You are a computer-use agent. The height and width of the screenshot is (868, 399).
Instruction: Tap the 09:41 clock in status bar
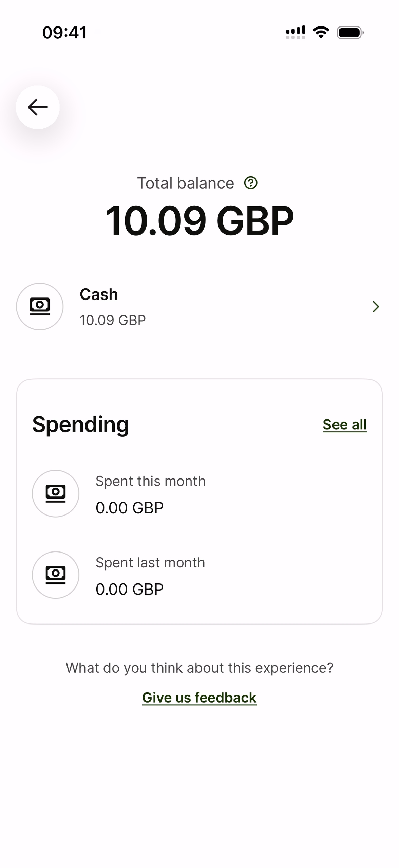64,33
